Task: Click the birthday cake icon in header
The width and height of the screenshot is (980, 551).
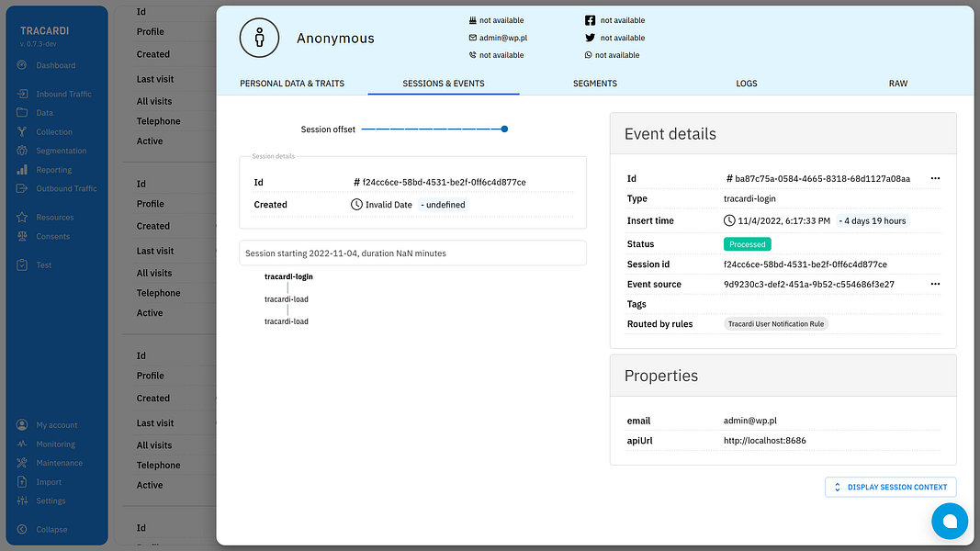Action: click(x=472, y=20)
